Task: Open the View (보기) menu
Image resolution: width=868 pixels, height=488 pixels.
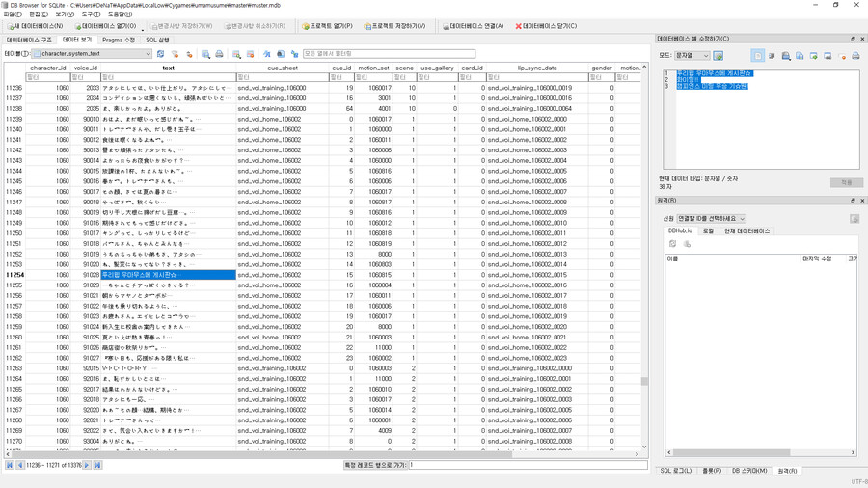Action: point(65,14)
